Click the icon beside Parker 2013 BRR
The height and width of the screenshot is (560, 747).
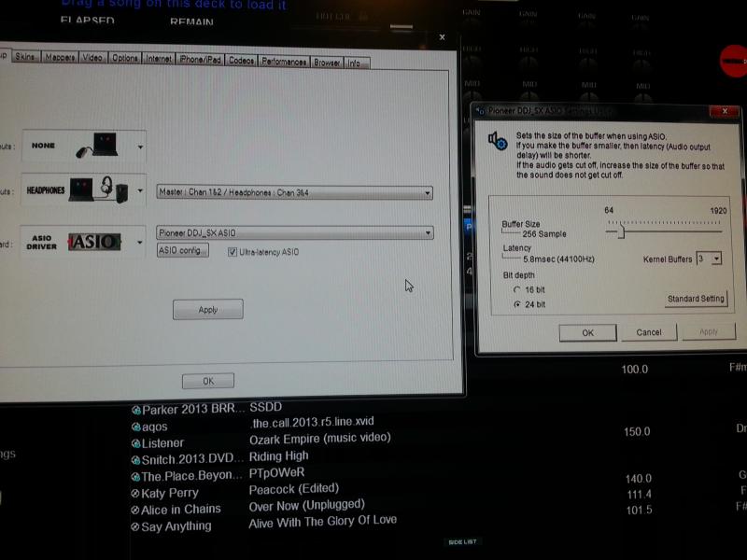pyautogui.click(x=136, y=410)
